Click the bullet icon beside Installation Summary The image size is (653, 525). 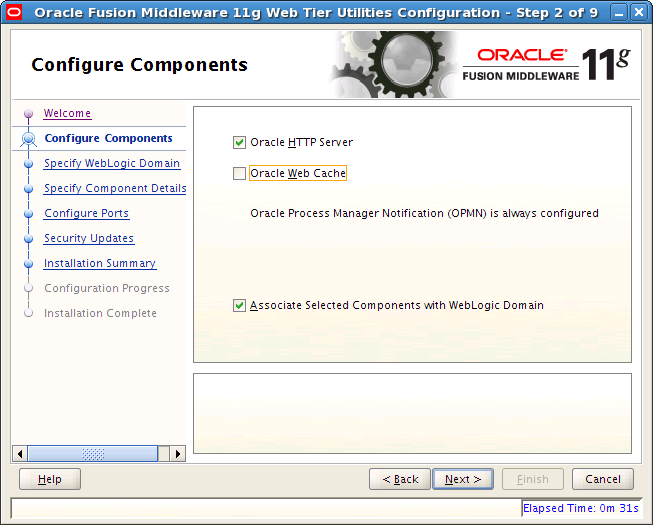[x=28, y=264]
